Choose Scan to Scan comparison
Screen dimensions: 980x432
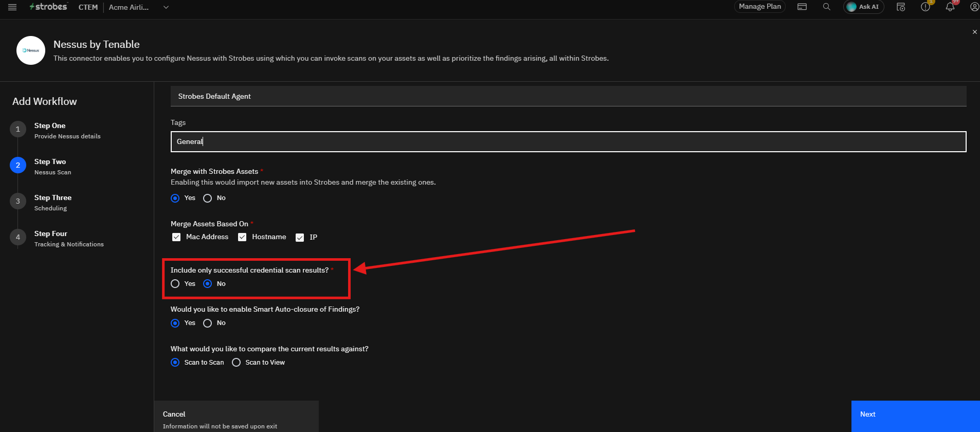coord(175,363)
